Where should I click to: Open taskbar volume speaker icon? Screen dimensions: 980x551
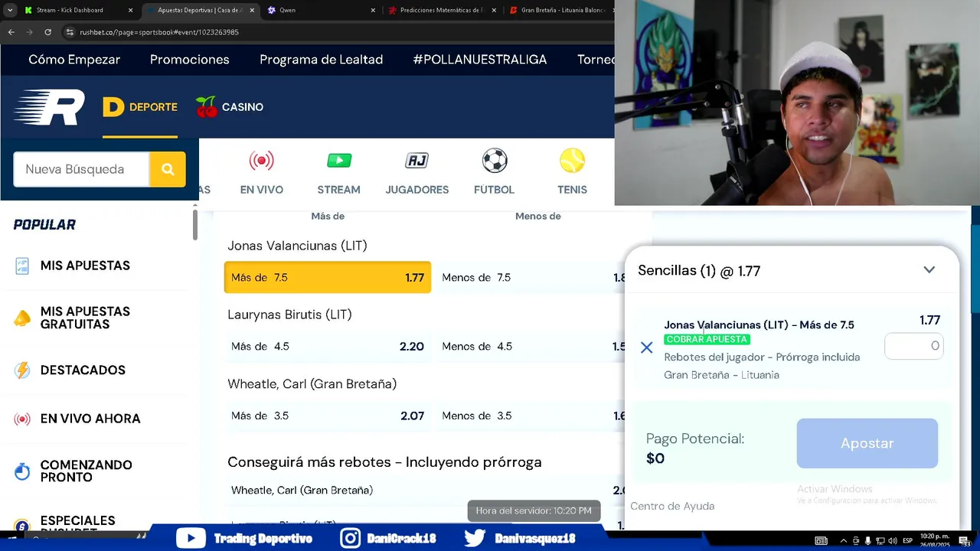click(x=893, y=541)
